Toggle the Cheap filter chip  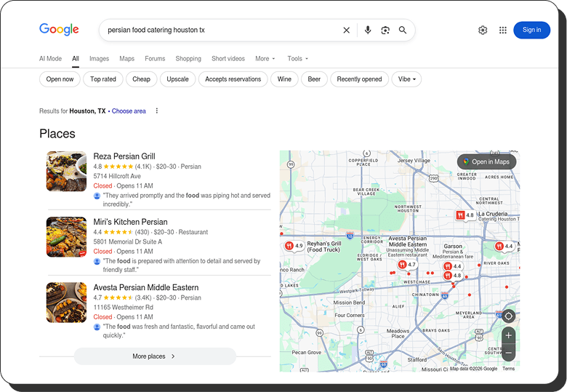coord(142,79)
